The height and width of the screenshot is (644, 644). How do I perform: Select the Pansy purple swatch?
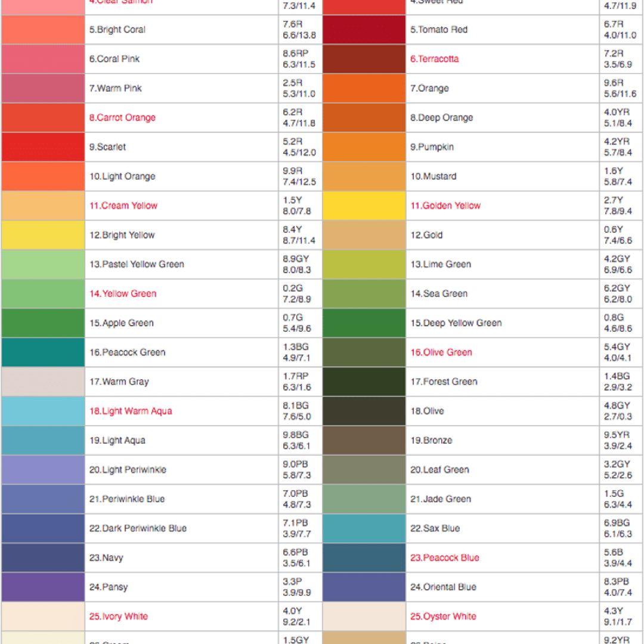point(43,587)
